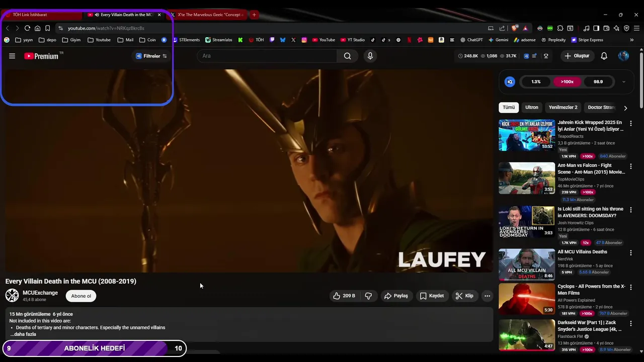Click the Abone ol subscribe button

(x=81, y=296)
